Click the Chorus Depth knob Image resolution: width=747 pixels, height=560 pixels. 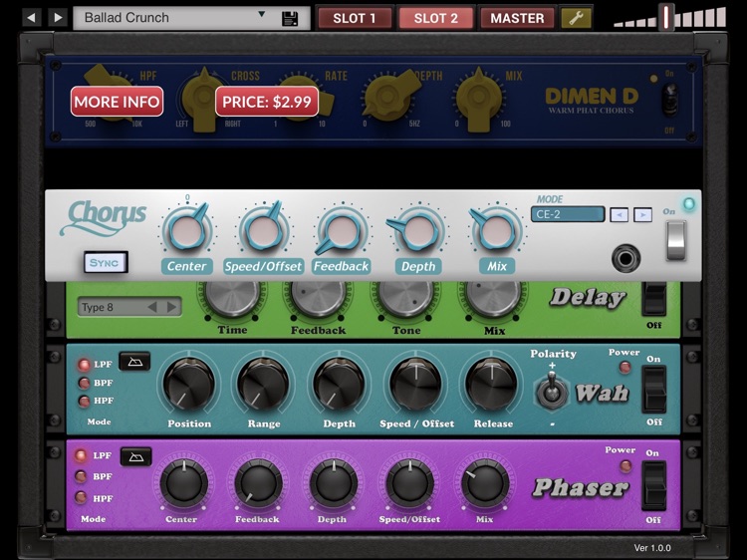coord(417,230)
